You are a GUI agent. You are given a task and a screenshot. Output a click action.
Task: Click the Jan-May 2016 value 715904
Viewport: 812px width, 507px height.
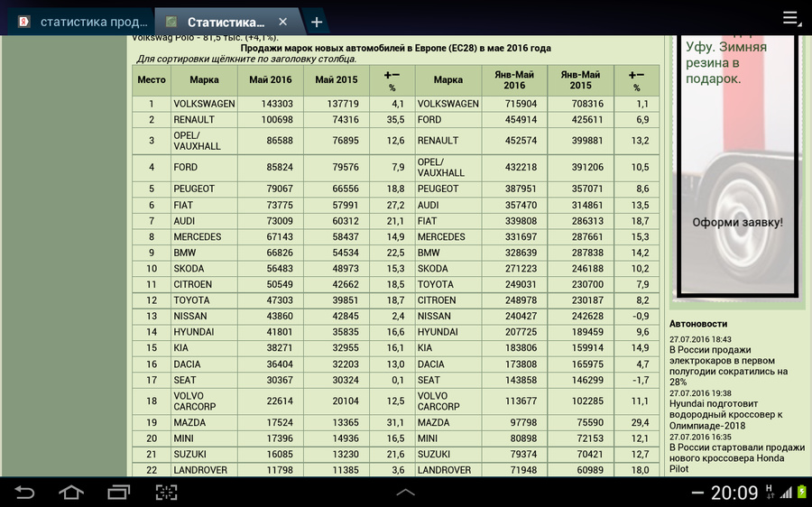click(x=521, y=104)
